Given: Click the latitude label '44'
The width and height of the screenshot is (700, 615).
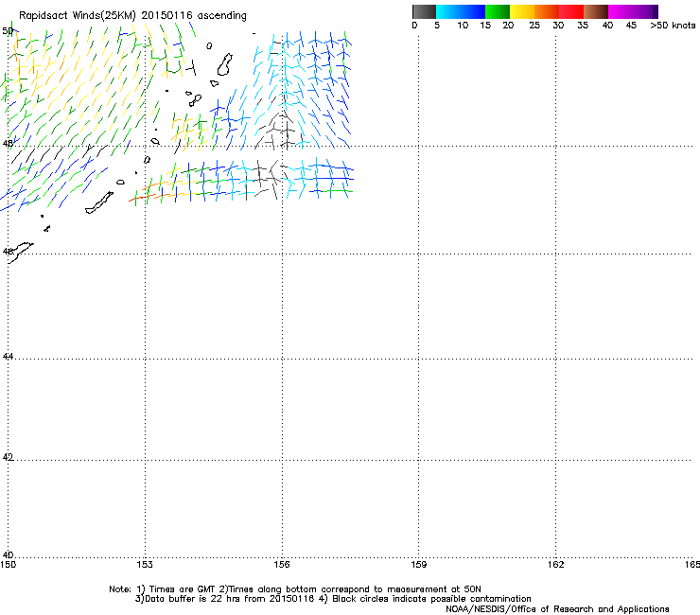Looking at the screenshot, I should pos(8,357).
